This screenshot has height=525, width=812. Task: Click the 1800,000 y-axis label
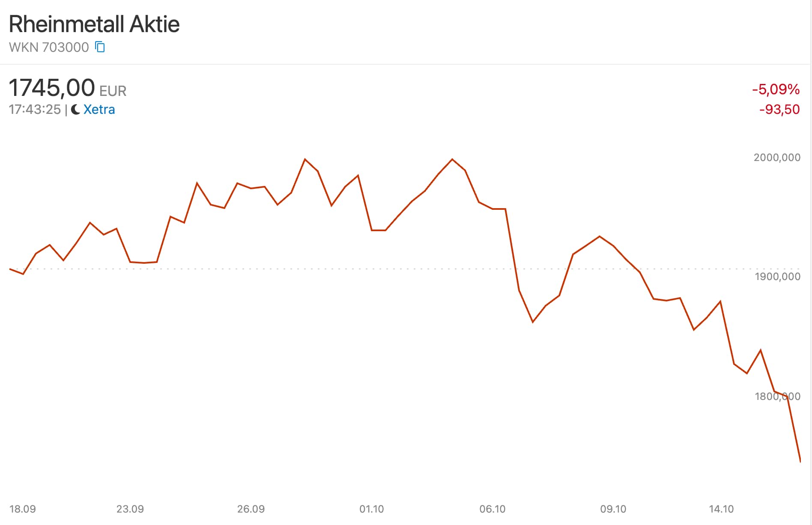pos(777,396)
